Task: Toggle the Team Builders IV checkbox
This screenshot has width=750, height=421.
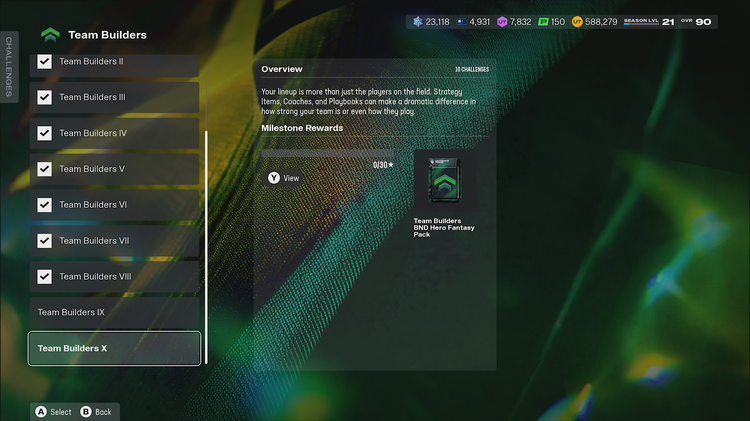Action: [x=44, y=133]
